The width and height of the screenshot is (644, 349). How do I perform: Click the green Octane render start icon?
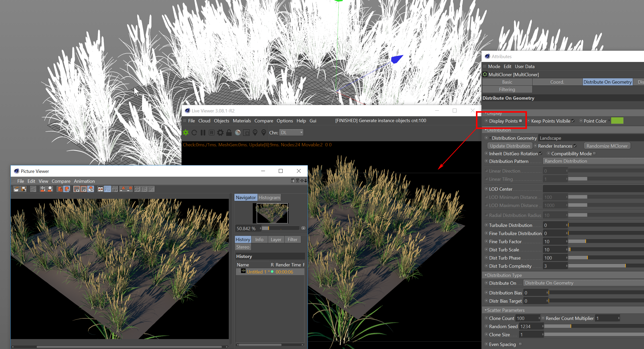coord(186,133)
